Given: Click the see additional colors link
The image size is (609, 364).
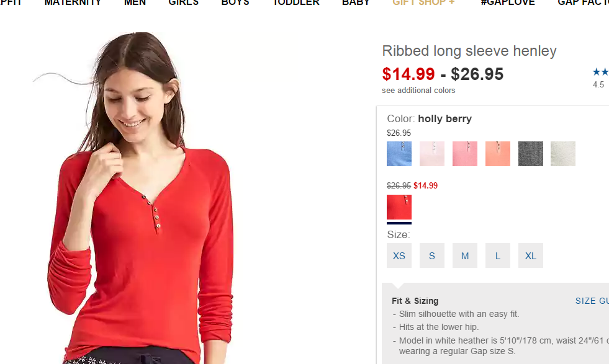Looking at the screenshot, I should tap(418, 91).
